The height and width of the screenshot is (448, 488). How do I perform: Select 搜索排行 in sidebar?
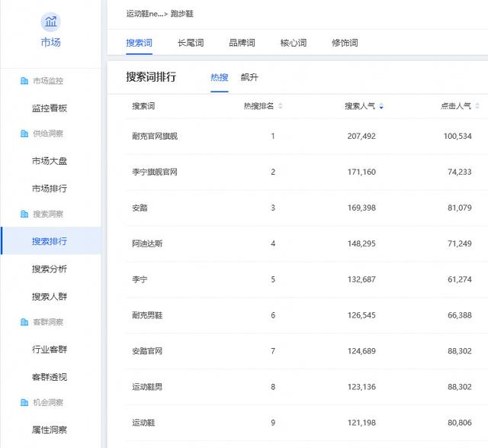[50, 241]
